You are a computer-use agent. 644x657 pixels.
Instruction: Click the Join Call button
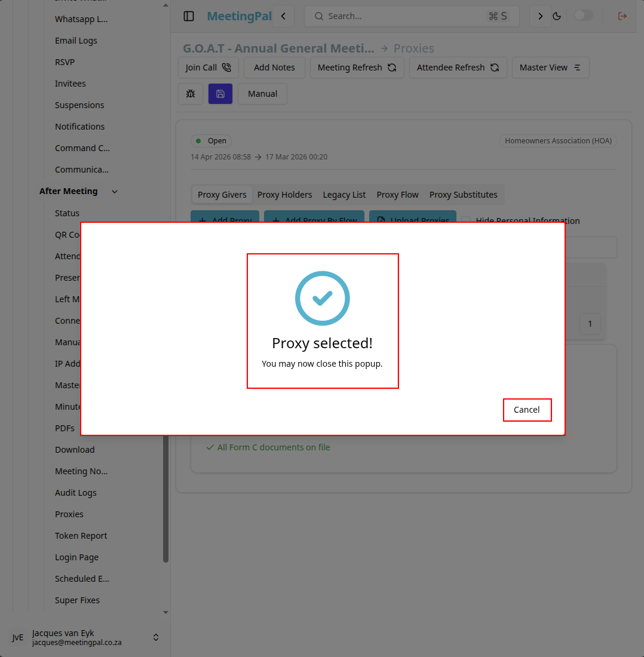coord(208,67)
